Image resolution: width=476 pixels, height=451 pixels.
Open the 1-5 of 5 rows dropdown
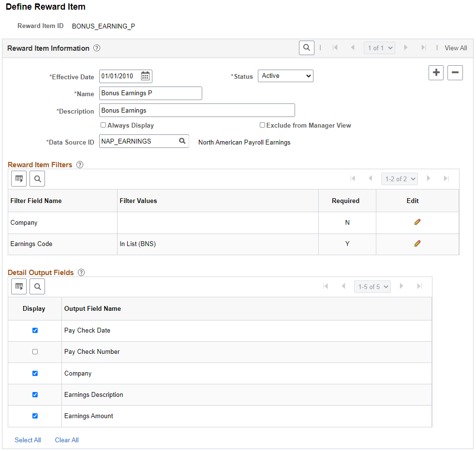point(372,287)
